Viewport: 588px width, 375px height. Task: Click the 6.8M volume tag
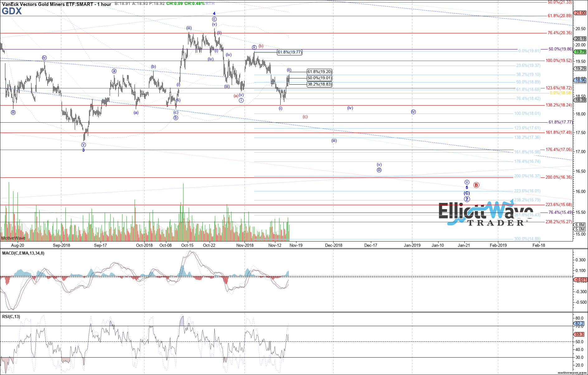coord(580,225)
